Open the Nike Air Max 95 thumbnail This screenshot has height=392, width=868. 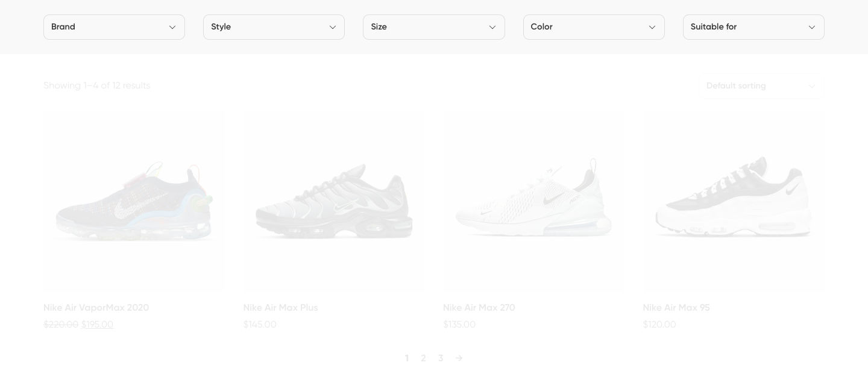click(734, 201)
